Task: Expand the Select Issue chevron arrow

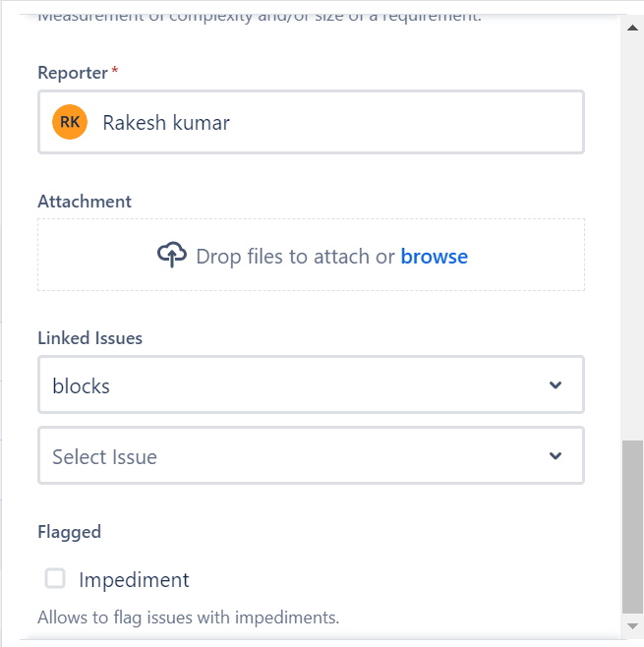Action: click(556, 456)
